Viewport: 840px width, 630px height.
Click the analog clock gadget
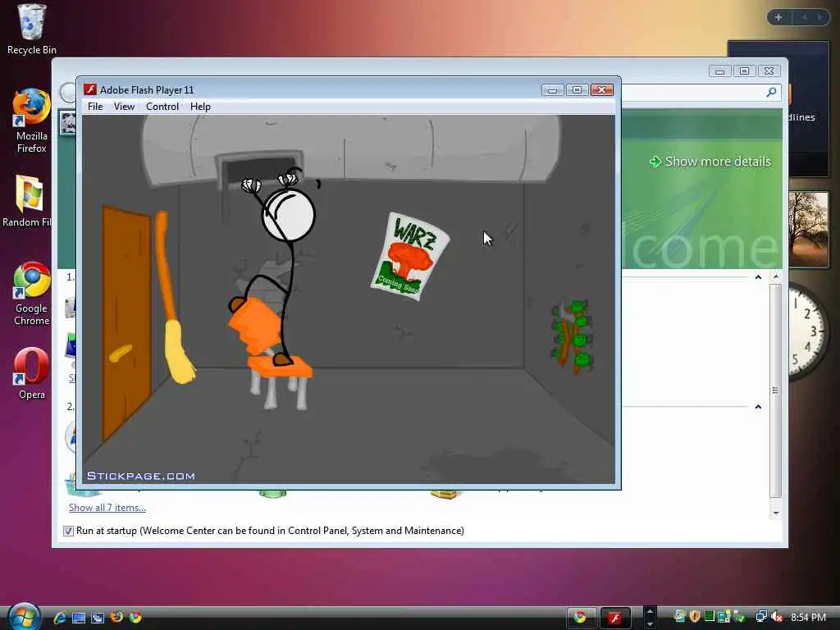(809, 332)
